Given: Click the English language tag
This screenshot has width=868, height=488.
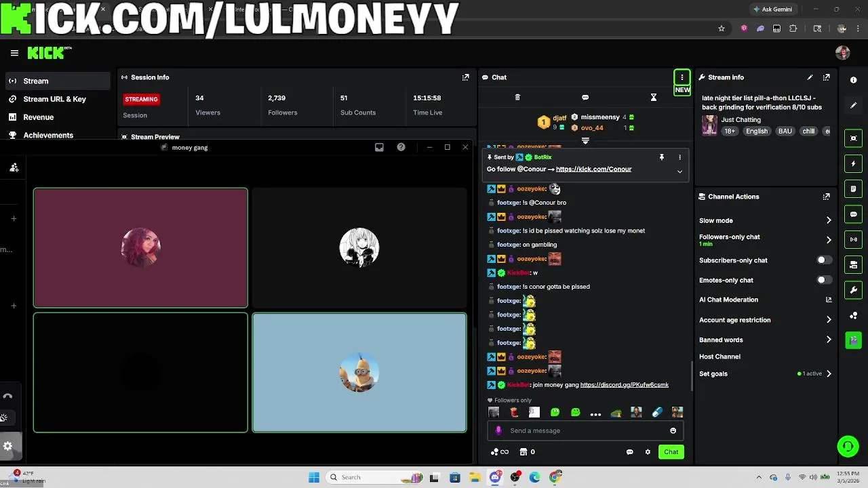Looking at the screenshot, I should [x=757, y=131].
